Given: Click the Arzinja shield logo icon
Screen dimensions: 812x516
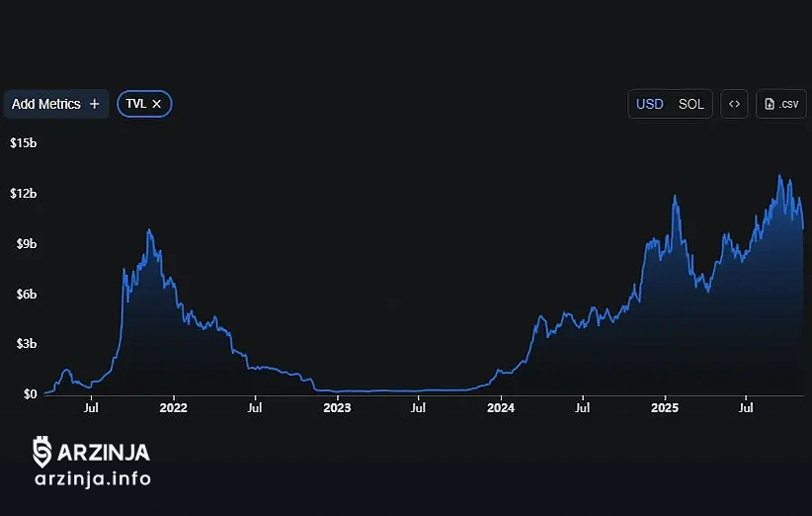Looking at the screenshot, I should click(x=42, y=452).
